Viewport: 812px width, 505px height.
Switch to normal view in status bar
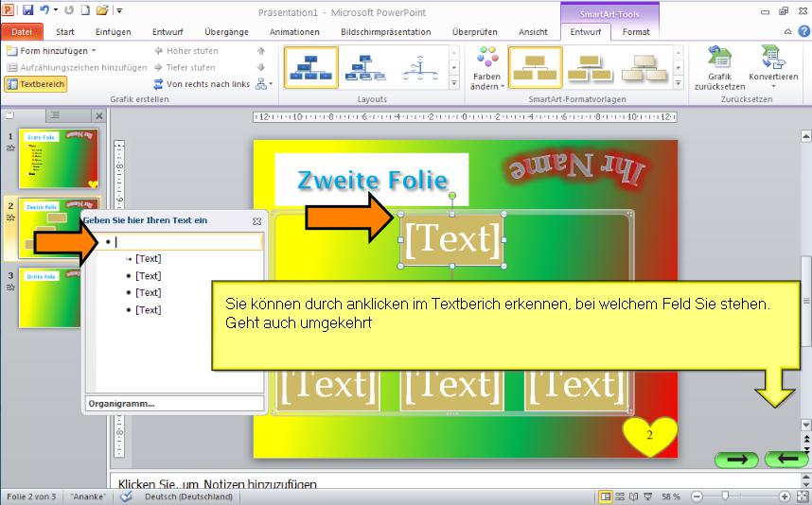click(x=605, y=496)
